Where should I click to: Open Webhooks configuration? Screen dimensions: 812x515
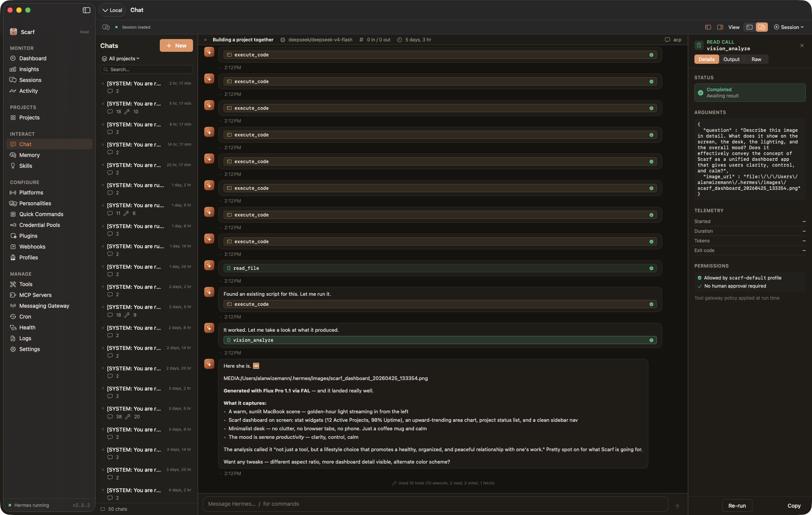[32, 247]
